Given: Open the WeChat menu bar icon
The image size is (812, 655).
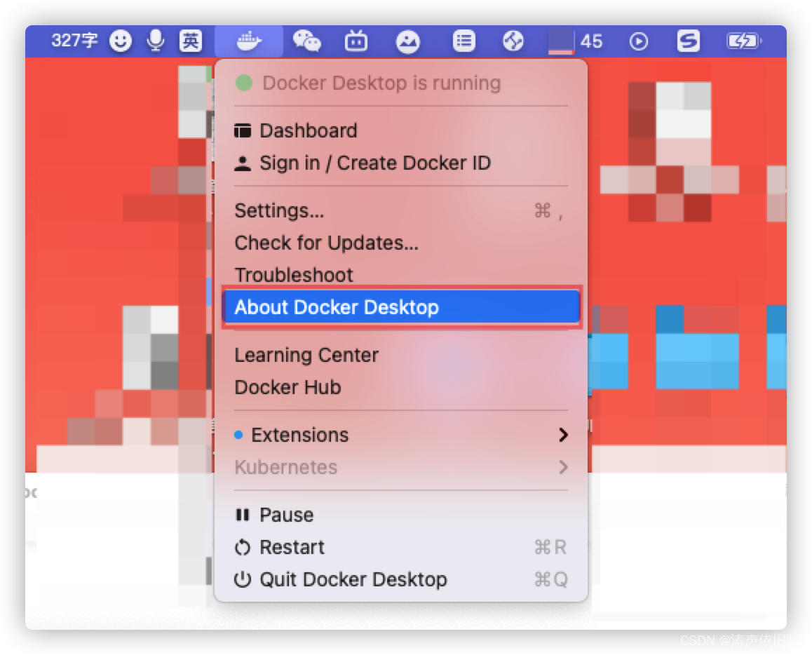Looking at the screenshot, I should (x=306, y=41).
